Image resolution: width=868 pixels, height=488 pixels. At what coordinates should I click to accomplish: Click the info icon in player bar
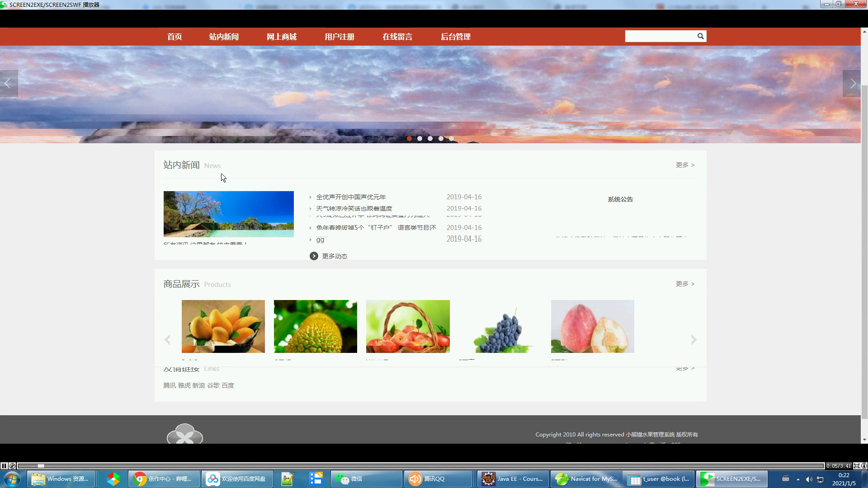[x=864, y=466]
